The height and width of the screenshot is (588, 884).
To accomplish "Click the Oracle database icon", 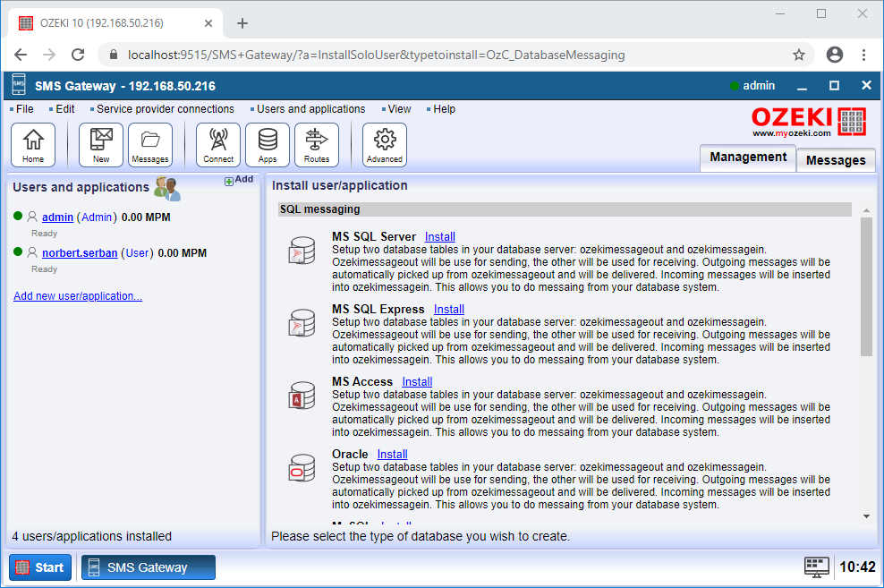I will (302, 468).
